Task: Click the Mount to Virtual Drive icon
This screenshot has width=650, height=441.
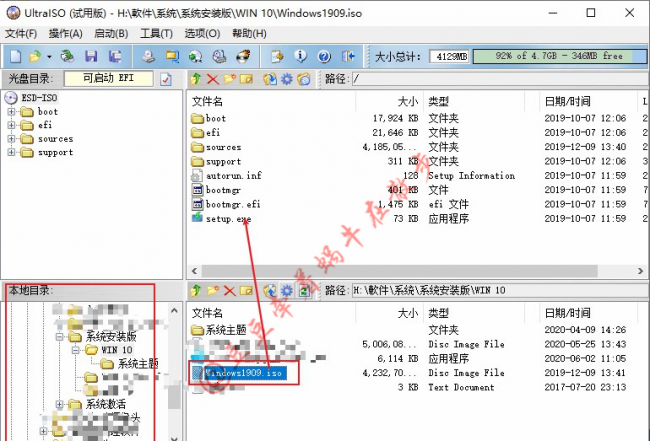Action: pos(220,56)
